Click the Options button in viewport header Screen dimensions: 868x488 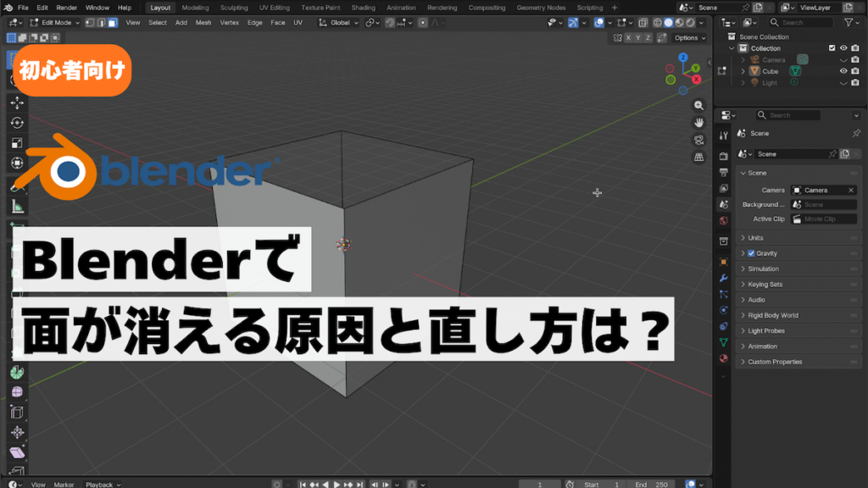tap(688, 38)
